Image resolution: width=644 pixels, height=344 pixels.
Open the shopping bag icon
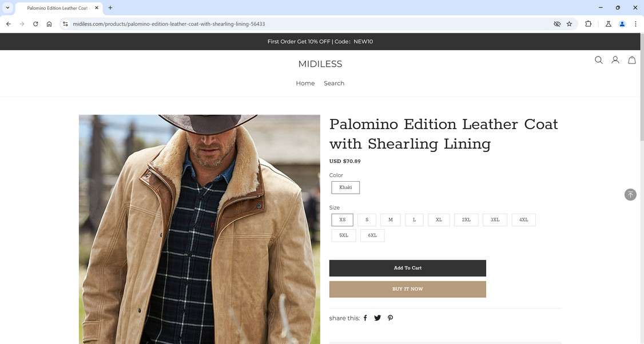click(632, 60)
